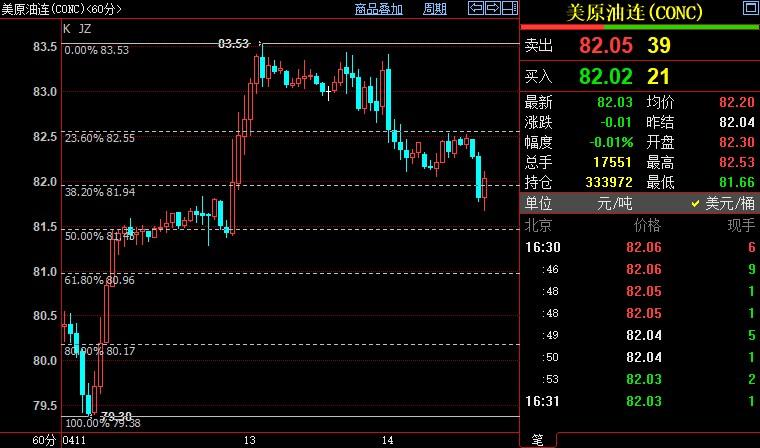Click the red-green buy/sell ratio bar
Screen dimensions: 760x448
(x=640, y=27)
